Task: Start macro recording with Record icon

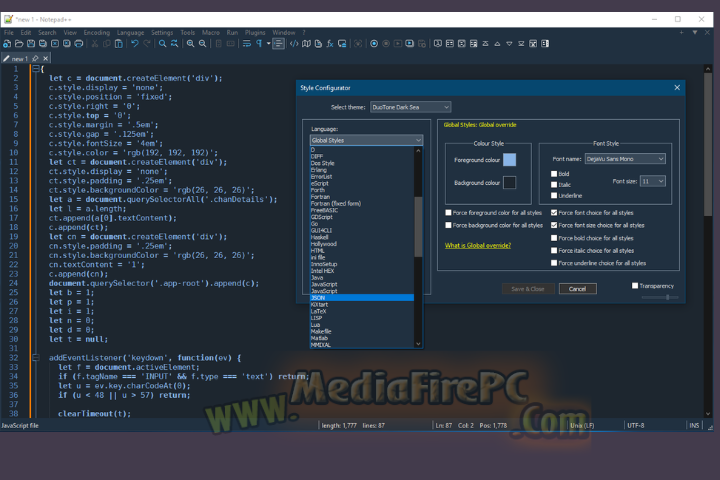Action: 374,44
